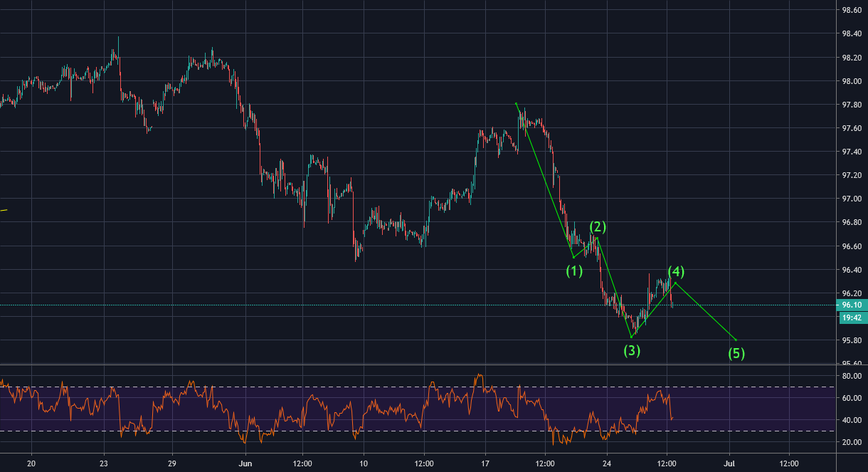Click the Jun label on the time axis
This screenshot has height=472, width=868.
click(245, 461)
